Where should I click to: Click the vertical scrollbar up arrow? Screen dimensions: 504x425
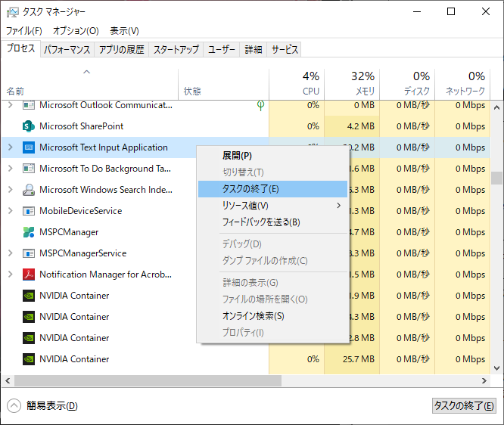pos(496,107)
